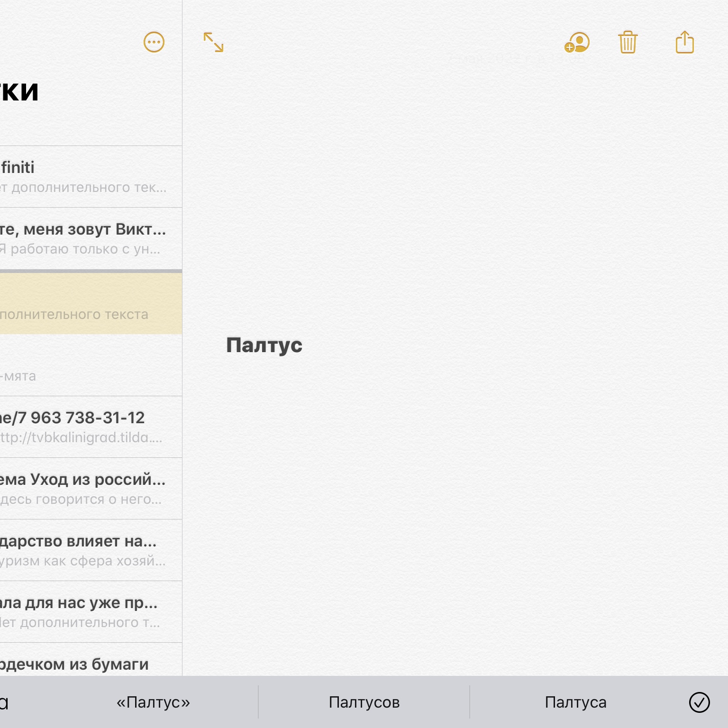Tap the checkmark circle in suggestion bar
728x728 pixels.
pos(699,702)
